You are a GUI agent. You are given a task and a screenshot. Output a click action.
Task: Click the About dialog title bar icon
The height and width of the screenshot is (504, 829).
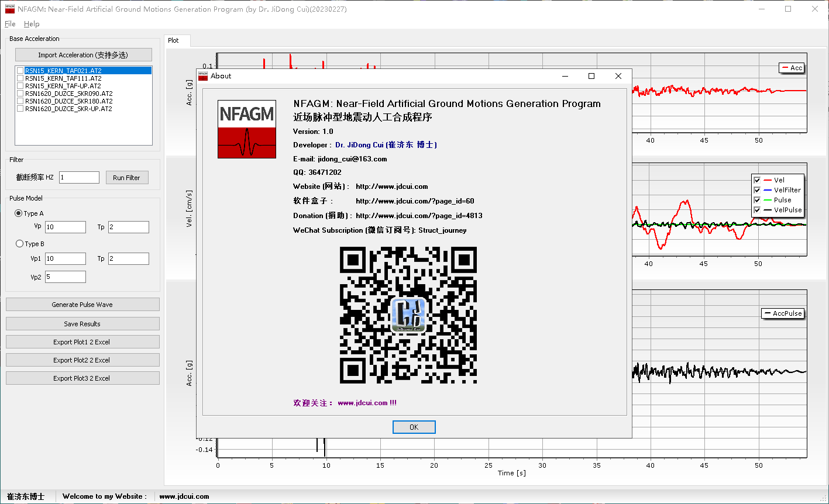click(x=203, y=76)
